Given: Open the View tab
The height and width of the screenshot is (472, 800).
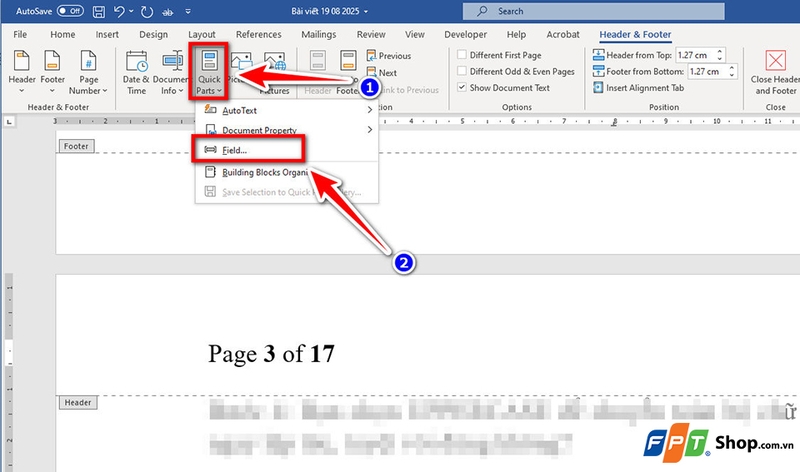Looking at the screenshot, I should point(415,34).
